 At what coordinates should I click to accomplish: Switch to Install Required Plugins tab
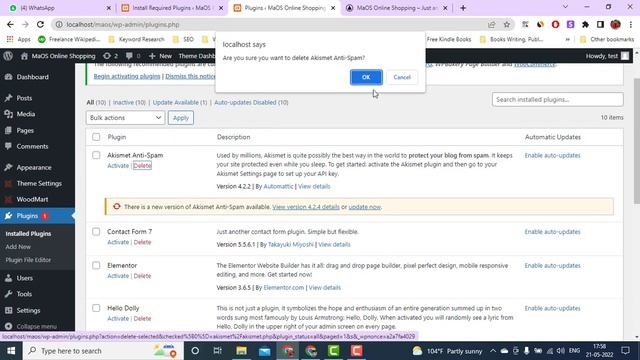pos(173,8)
